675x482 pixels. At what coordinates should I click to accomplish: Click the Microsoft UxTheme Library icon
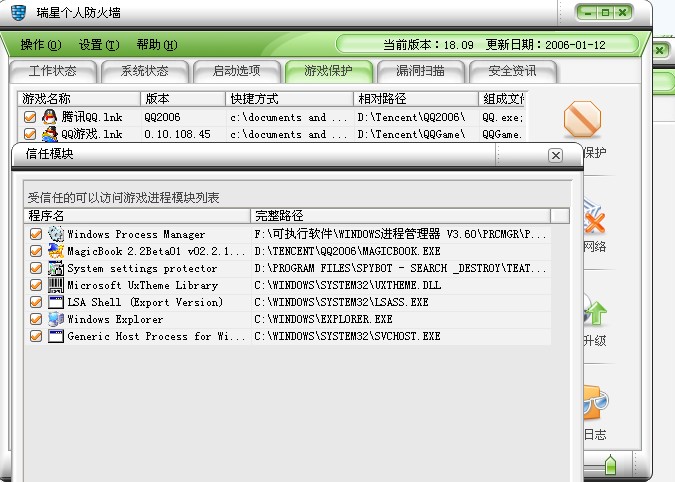[x=56, y=285]
